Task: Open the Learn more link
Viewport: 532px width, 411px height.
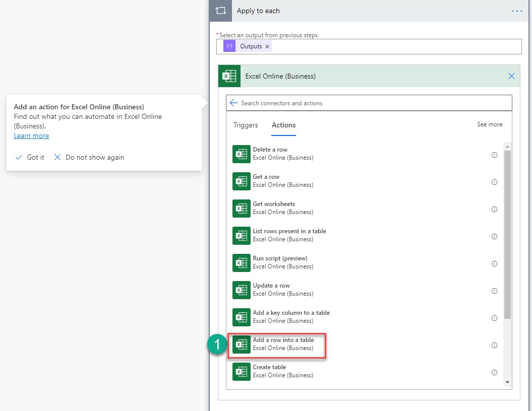Action: point(31,135)
